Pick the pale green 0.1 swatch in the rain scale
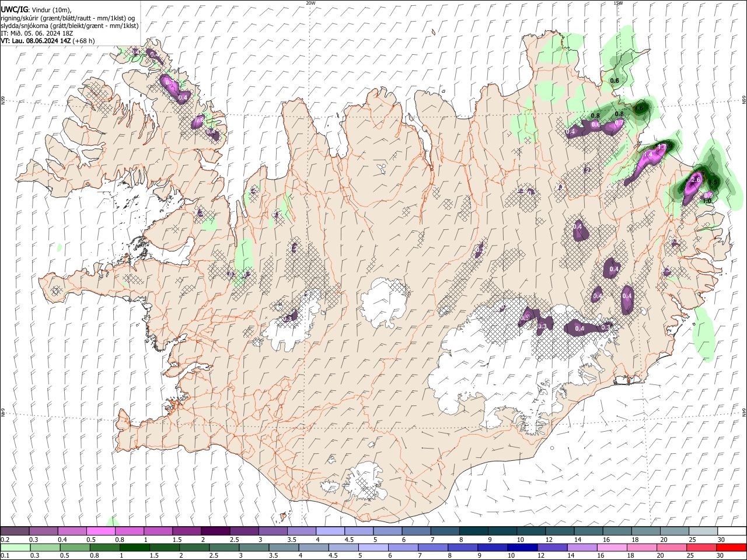Image resolution: width=747 pixels, height=560 pixels. click(15, 548)
